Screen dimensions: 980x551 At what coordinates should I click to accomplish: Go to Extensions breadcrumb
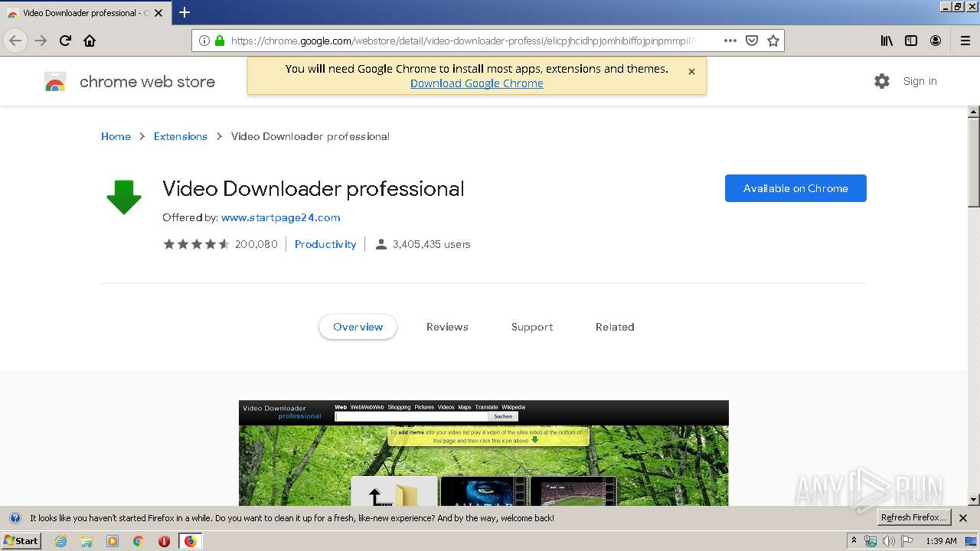[x=181, y=136]
